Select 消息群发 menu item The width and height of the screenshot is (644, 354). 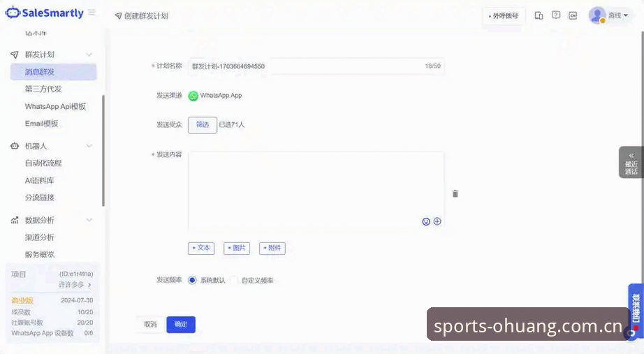(x=53, y=72)
